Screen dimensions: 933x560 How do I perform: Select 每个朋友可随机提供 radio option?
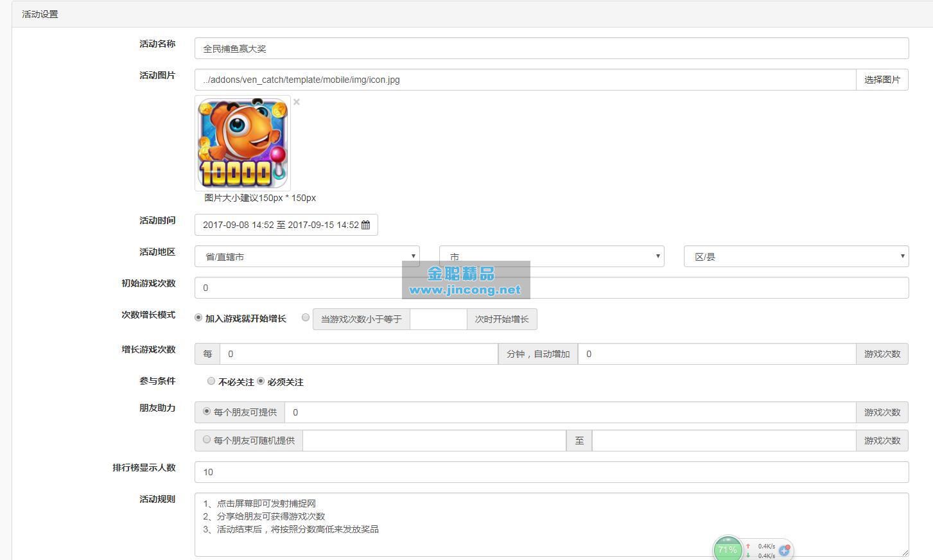[x=207, y=440]
